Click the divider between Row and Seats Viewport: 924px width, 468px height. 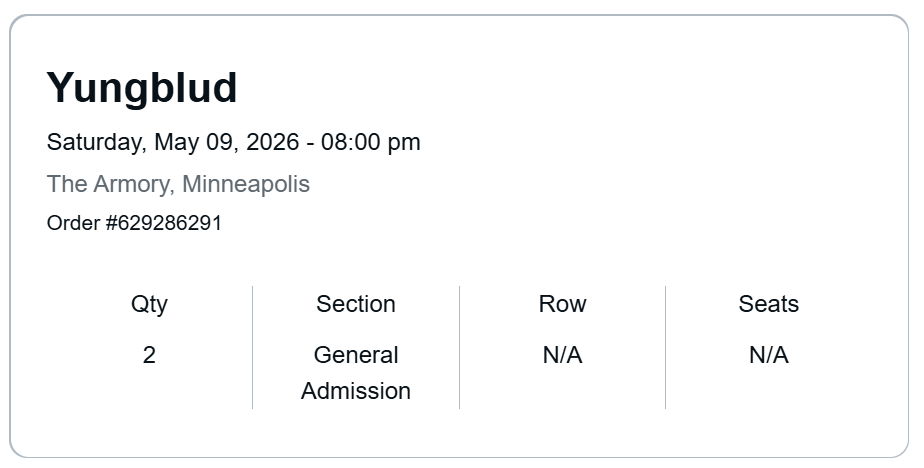[665, 347]
